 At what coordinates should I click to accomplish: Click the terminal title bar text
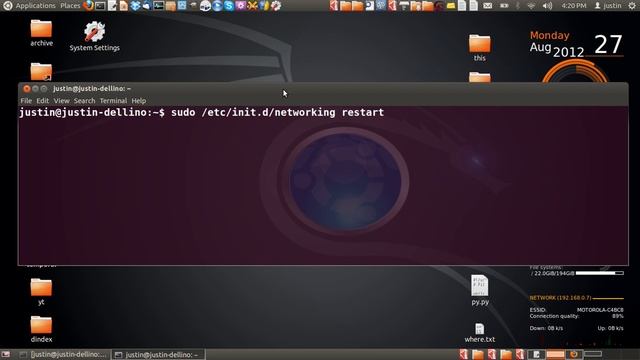coord(92,89)
